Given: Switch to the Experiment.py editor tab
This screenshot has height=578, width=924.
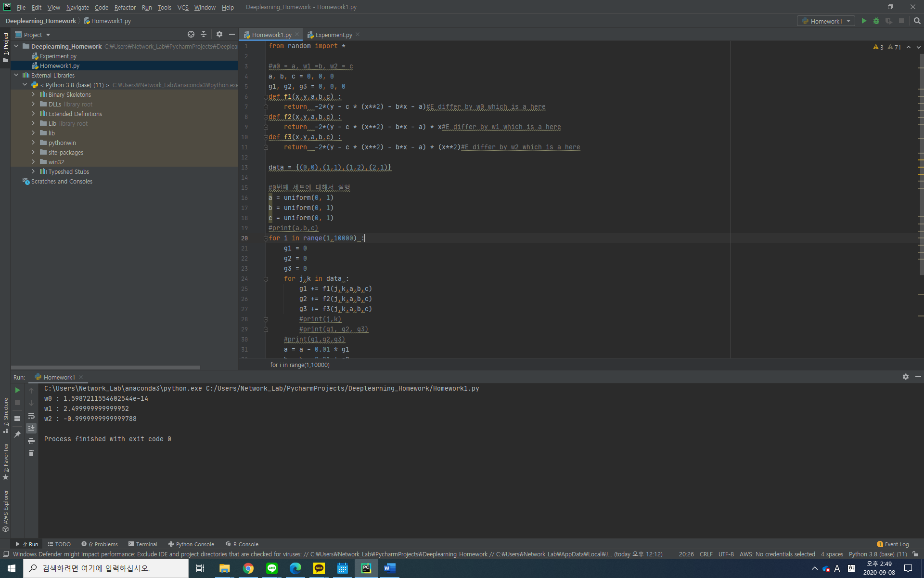Looking at the screenshot, I should pyautogui.click(x=333, y=35).
